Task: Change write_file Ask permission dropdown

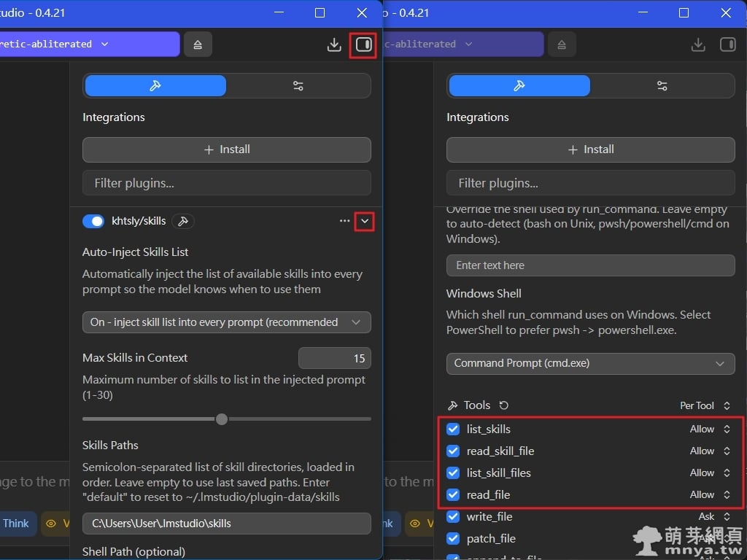Action: click(x=714, y=517)
